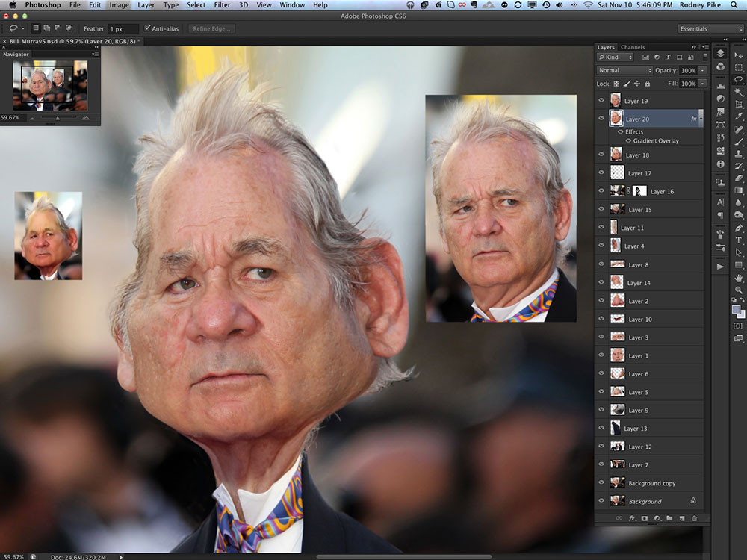The width and height of the screenshot is (747, 560).
Task: Hide the Background layer eye icon
Action: (x=601, y=500)
